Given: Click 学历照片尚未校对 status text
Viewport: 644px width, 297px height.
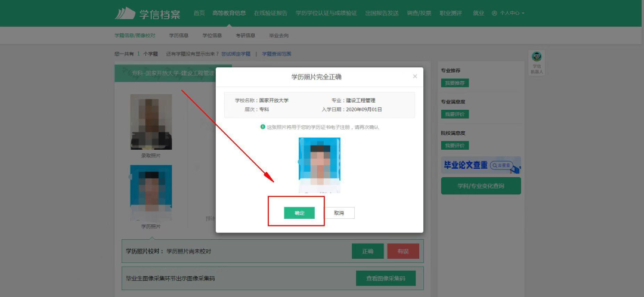Looking at the screenshot, I should tap(189, 252).
